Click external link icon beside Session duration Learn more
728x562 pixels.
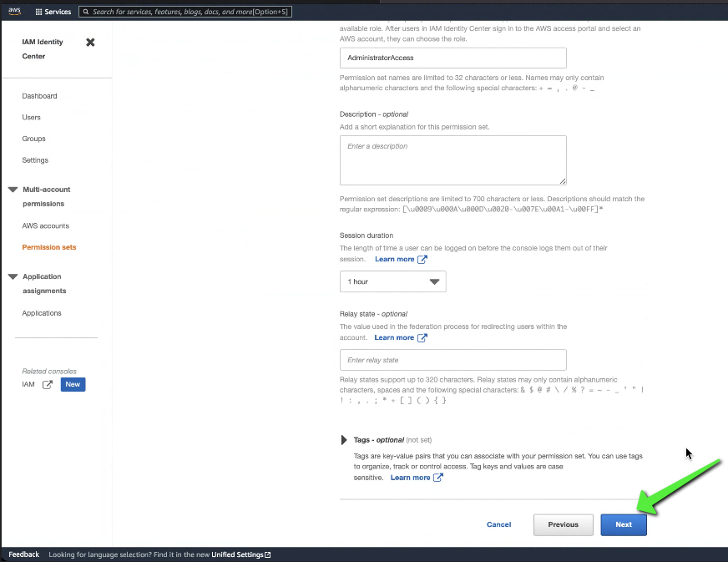point(422,259)
